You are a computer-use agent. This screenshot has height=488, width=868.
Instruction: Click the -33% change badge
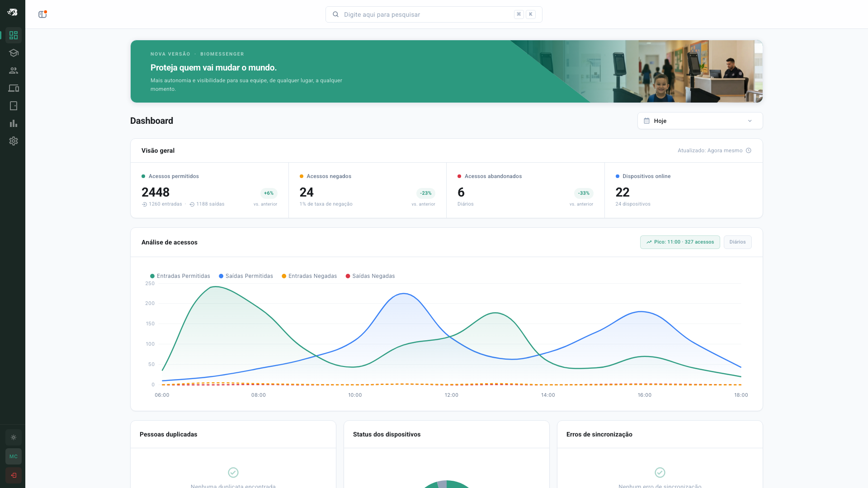pos(584,193)
